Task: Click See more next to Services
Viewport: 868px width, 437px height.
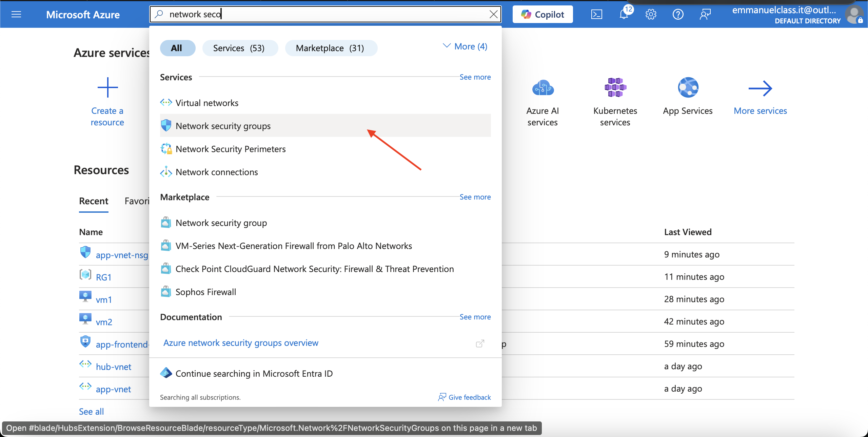Action: pyautogui.click(x=475, y=77)
